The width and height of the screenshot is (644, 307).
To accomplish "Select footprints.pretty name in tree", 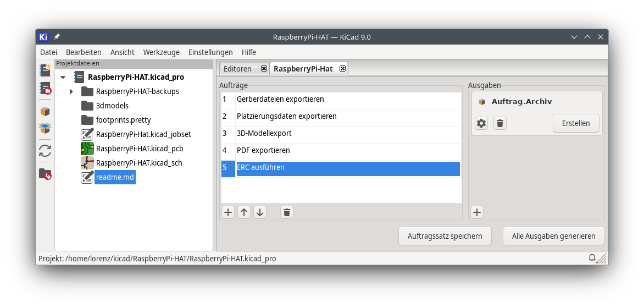I will click(123, 120).
